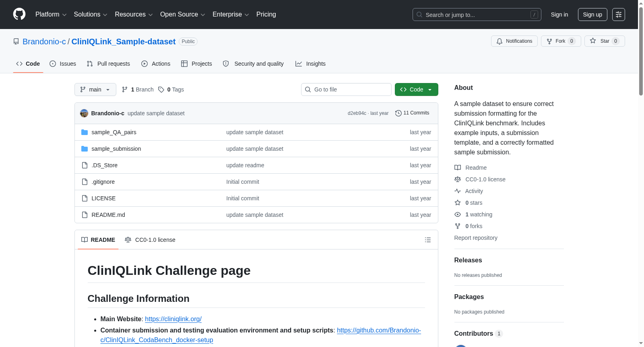Click the Sign in link
This screenshot has width=644, height=347.
[x=559, y=15]
